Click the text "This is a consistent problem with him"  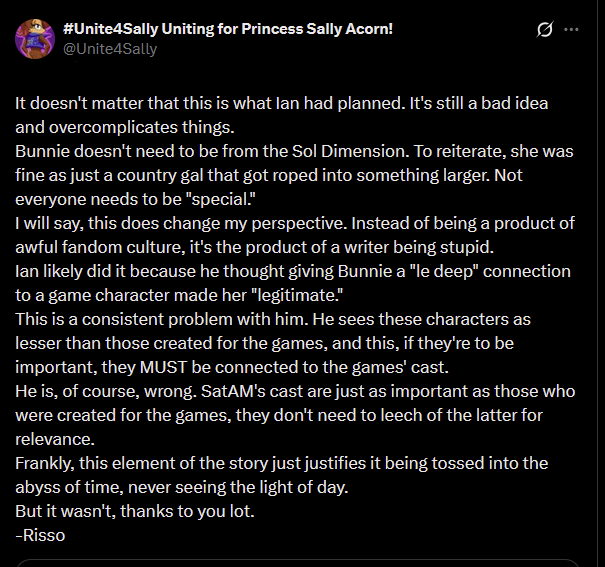[161, 319]
